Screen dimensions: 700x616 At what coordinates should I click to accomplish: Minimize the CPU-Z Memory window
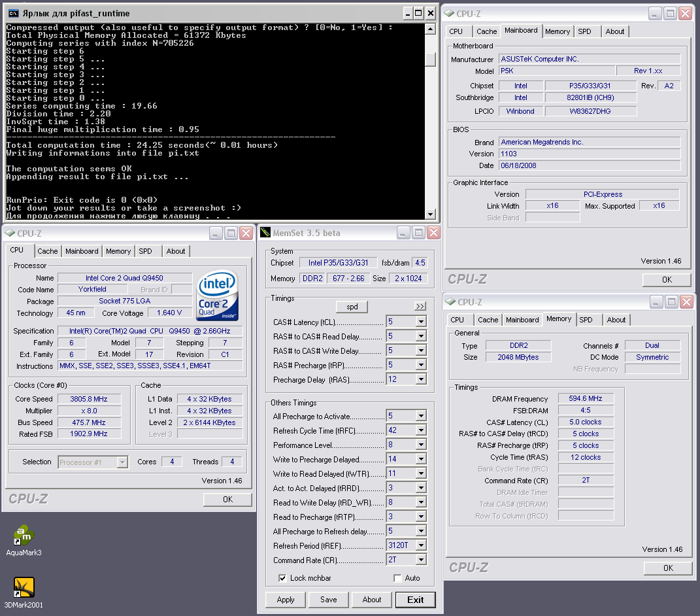(x=656, y=302)
